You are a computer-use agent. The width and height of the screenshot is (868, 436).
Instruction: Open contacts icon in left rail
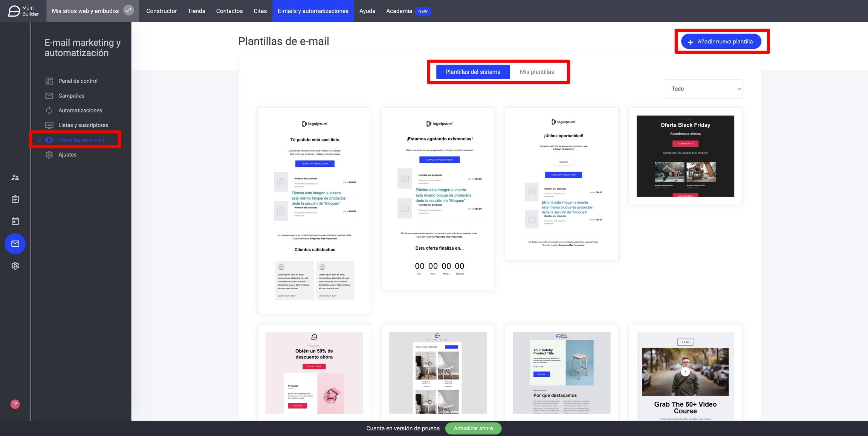[15, 177]
